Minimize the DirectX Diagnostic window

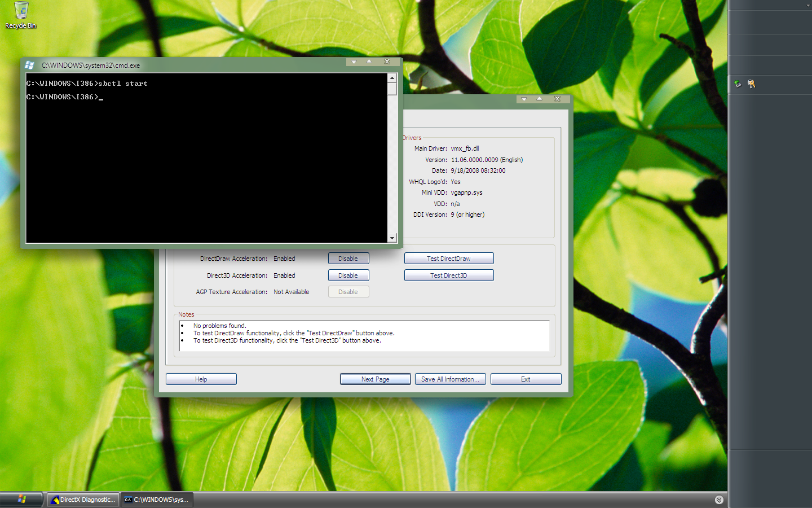click(x=524, y=99)
